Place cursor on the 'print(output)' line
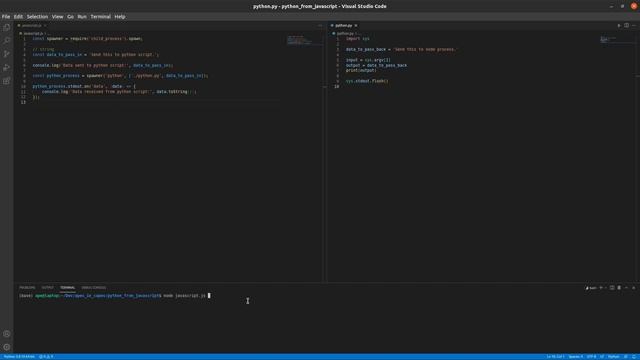This screenshot has height=360, width=640. pos(361,71)
